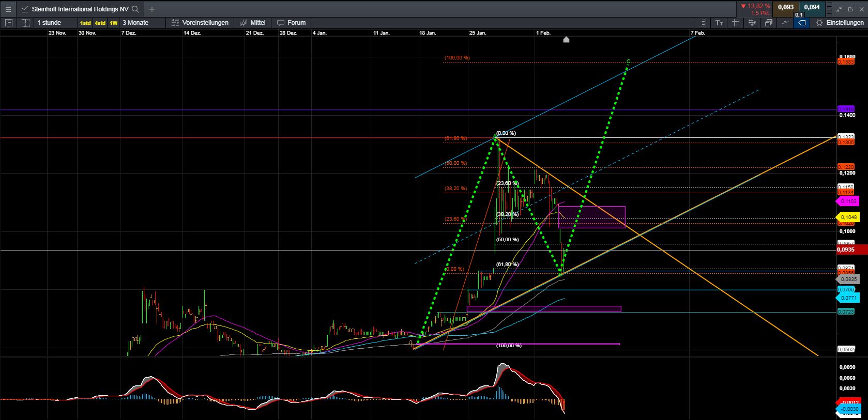This screenshot has height=420, width=868.
Task: Search for an instrument with magnifier icon
Action: pyautogui.click(x=135, y=9)
